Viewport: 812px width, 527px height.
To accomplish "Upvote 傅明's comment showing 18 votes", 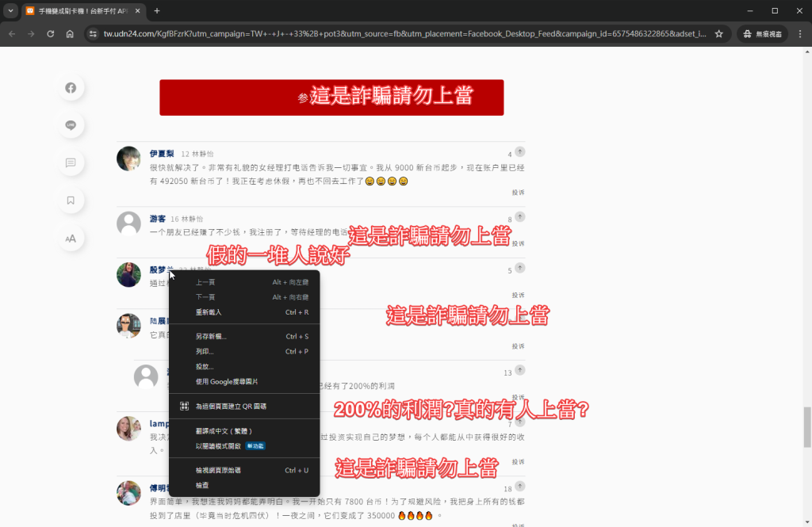I will pos(519,489).
